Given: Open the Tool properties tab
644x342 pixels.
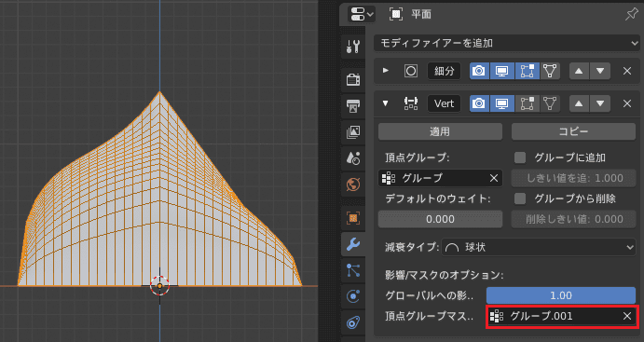Looking at the screenshot, I should click(x=353, y=46).
